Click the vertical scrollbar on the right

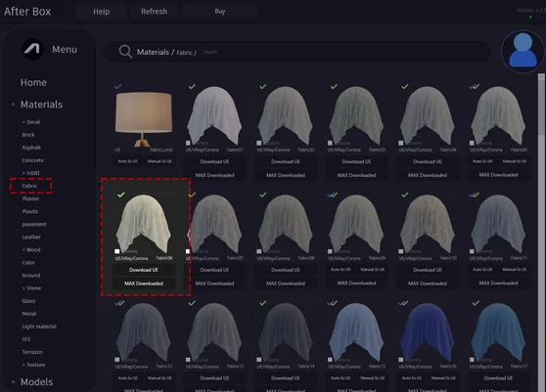pyautogui.click(x=541, y=105)
